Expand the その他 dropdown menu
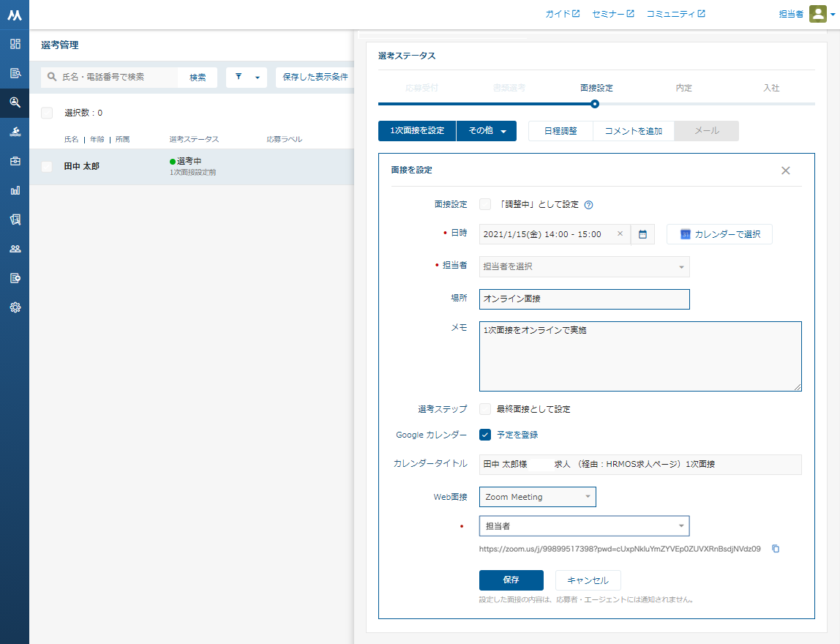 (486, 130)
